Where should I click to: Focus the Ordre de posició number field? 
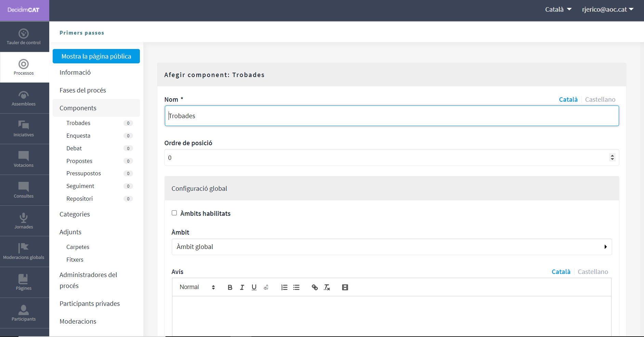[392, 158]
